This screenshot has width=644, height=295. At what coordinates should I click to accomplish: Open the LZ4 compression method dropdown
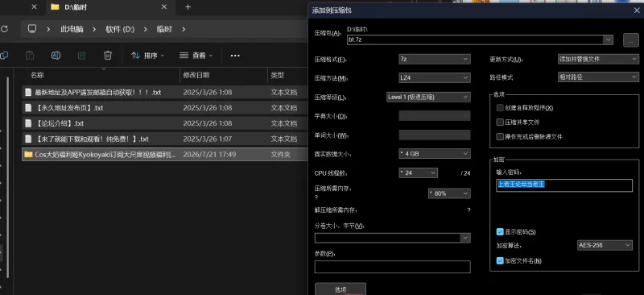click(x=435, y=77)
